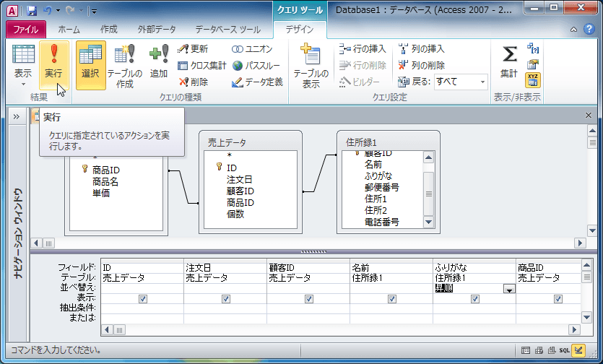603x364 pixels.
Task: Select 電話番号 field in 住所録1 table
Action: [x=382, y=222]
